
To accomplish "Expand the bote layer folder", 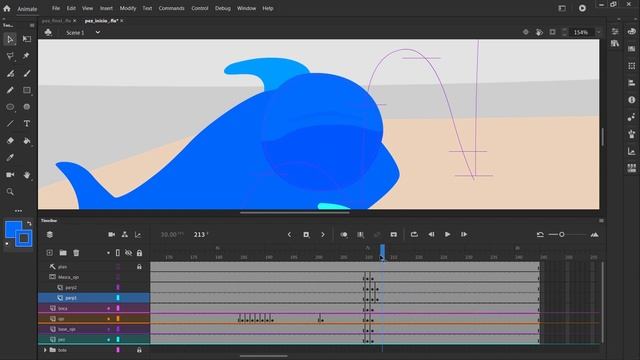I will click(x=45, y=350).
